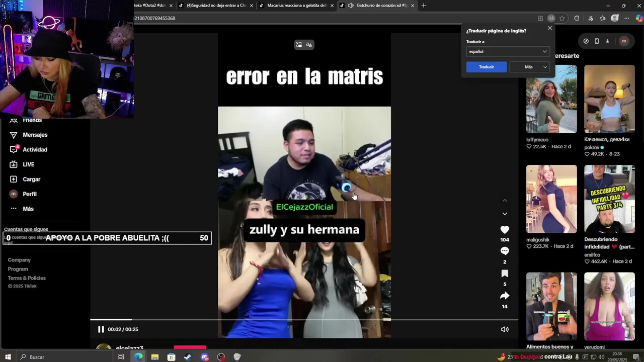The image size is (644, 362).
Task: Open the browser profile avatar
Action: coord(614,18)
